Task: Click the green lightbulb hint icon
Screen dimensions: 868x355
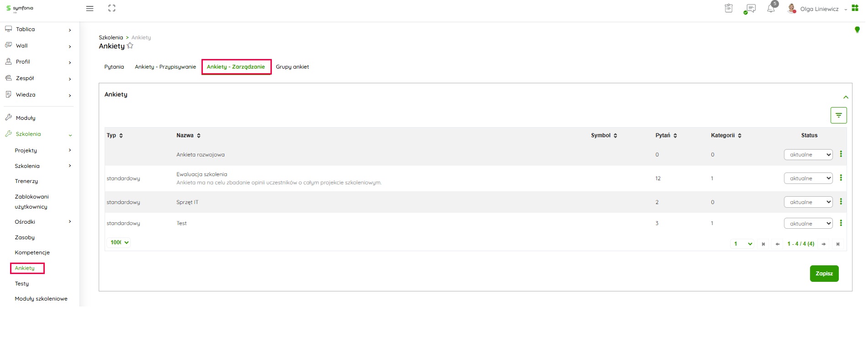Action: click(857, 30)
